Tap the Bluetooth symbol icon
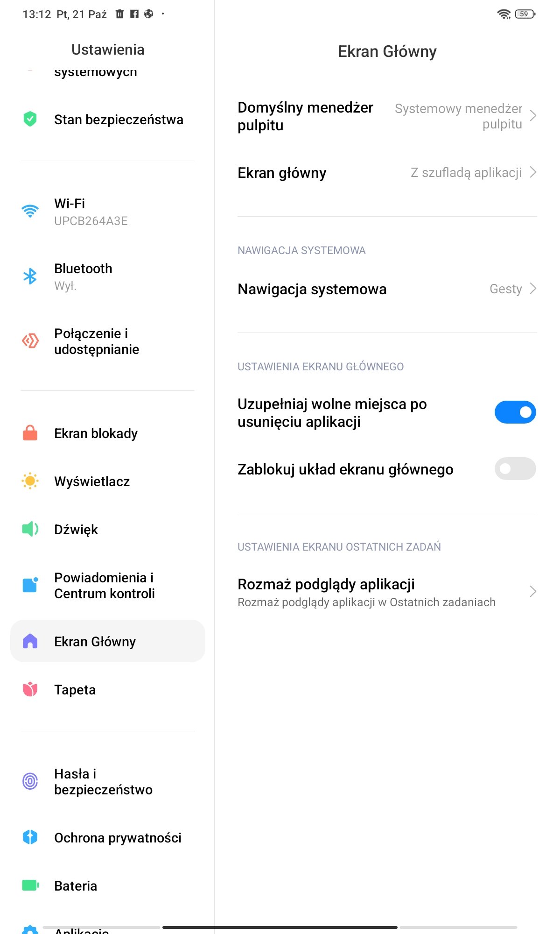560x934 pixels. coord(30,276)
